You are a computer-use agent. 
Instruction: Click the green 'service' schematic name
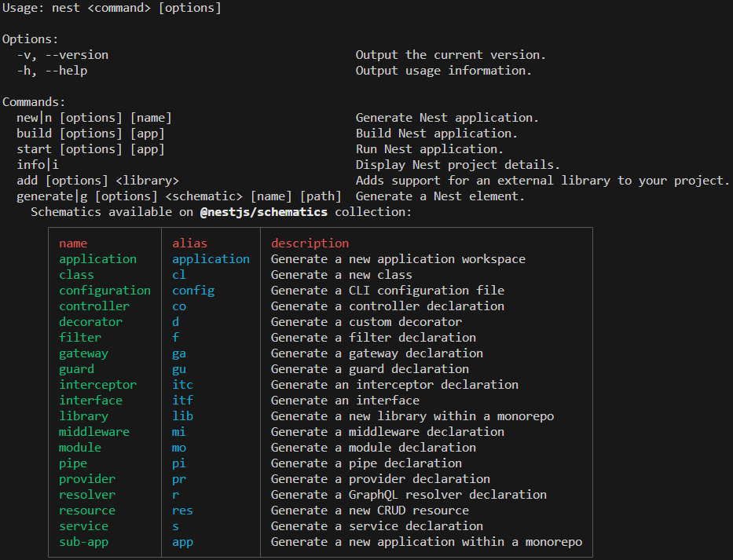tap(83, 526)
